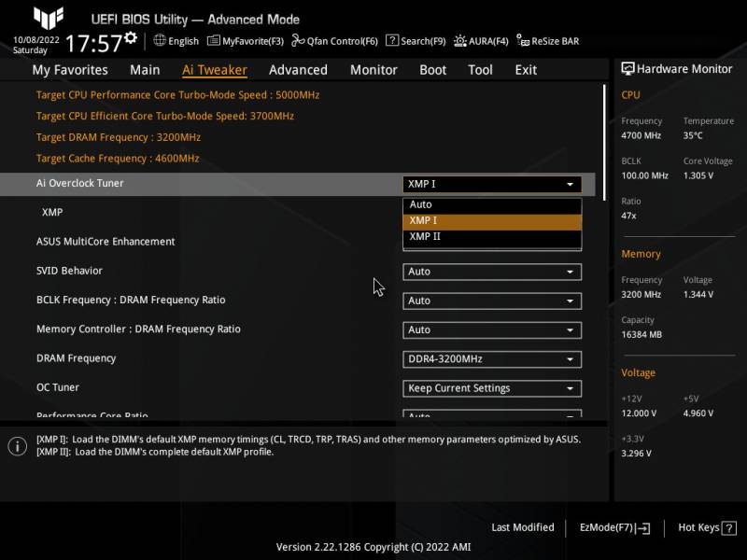This screenshot has width=747, height=560.
Task: Click Target CPU Efficient Core speed text
Action: [x=165, y=116]
